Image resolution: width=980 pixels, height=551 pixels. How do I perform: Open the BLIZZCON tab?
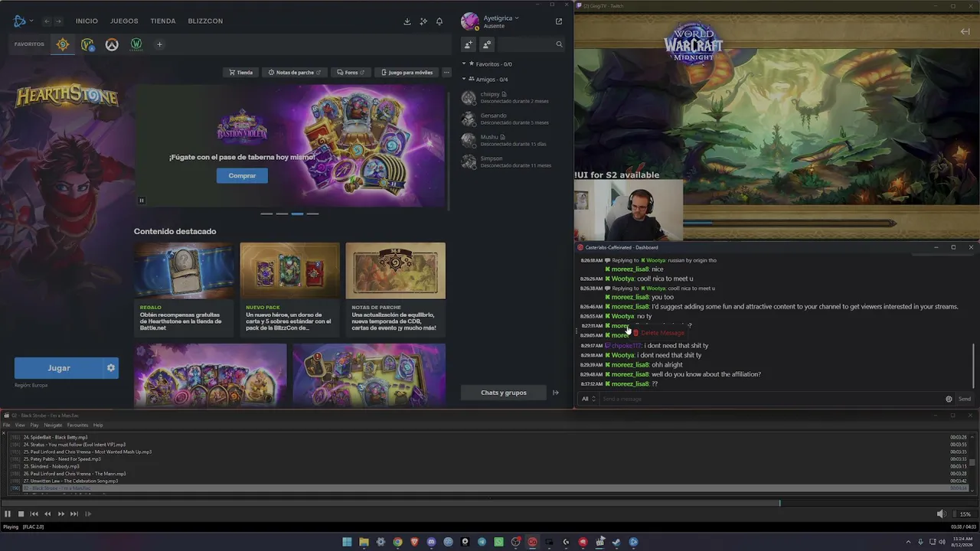[x=205, y=21]
